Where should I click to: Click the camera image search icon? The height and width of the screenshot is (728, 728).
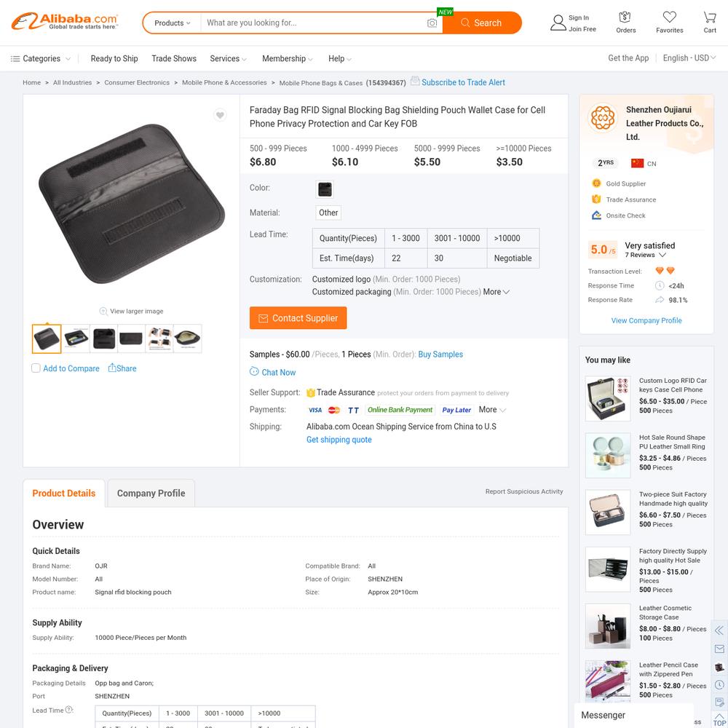(432, 23)
